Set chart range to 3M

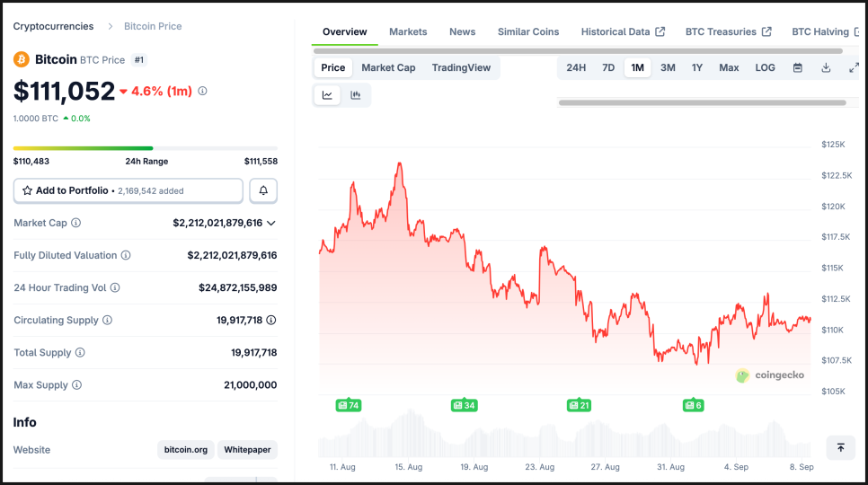pyautogui.click(x=668, y=67)
